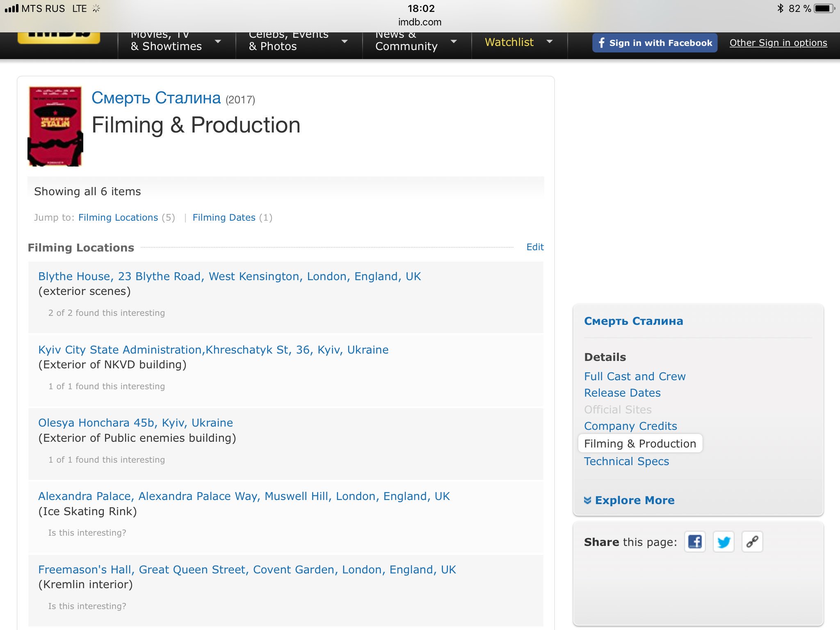Jump to Filming Locations section
The height and width of the screenshot is (630, 840).
tap(118, 217)
